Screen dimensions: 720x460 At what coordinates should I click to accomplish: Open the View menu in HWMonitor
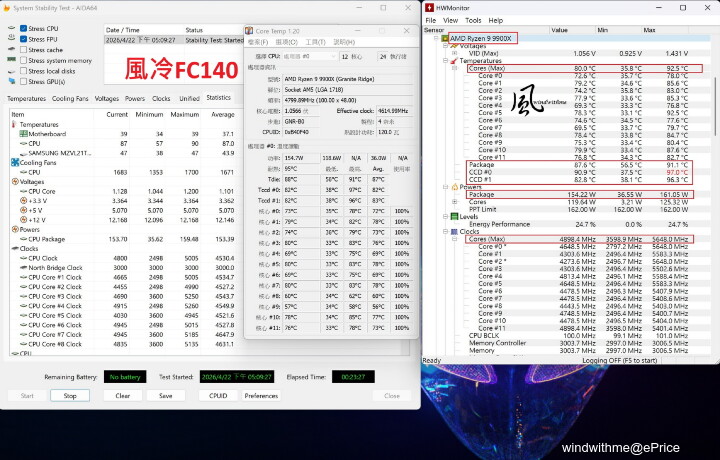[x=450, y=20]
